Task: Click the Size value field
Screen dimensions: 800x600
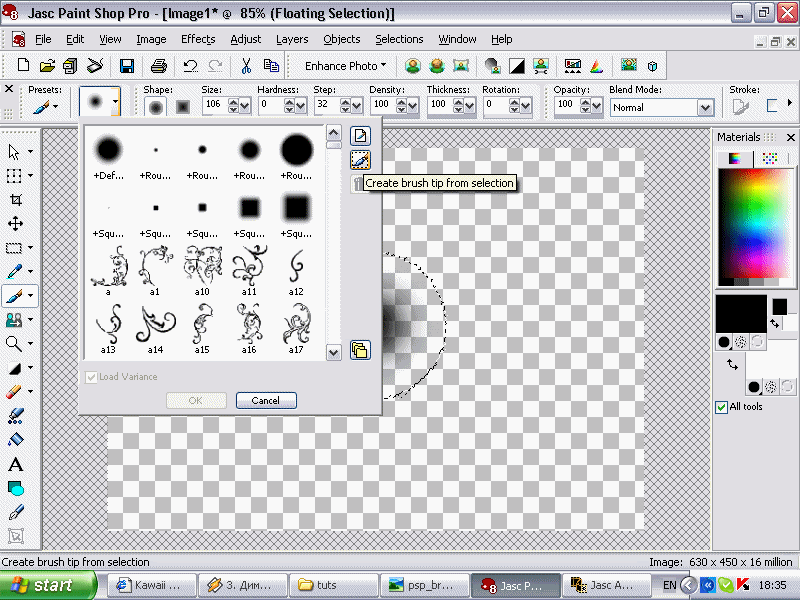Action: [214, 105]
